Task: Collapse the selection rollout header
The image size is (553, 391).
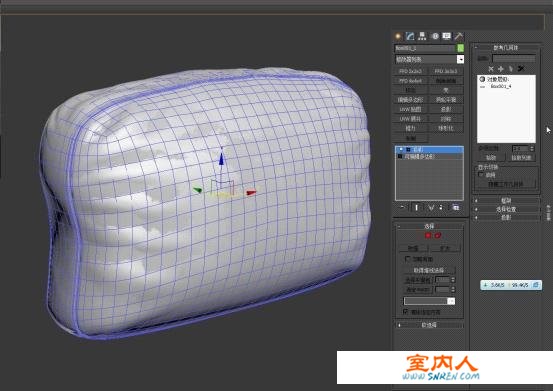Action: coord(429,226)
